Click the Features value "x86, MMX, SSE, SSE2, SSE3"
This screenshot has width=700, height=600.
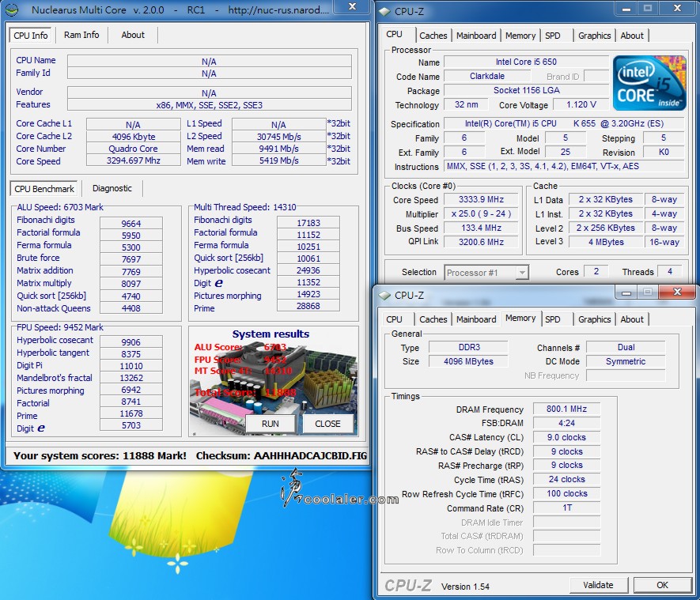click(x=210, y=105)
